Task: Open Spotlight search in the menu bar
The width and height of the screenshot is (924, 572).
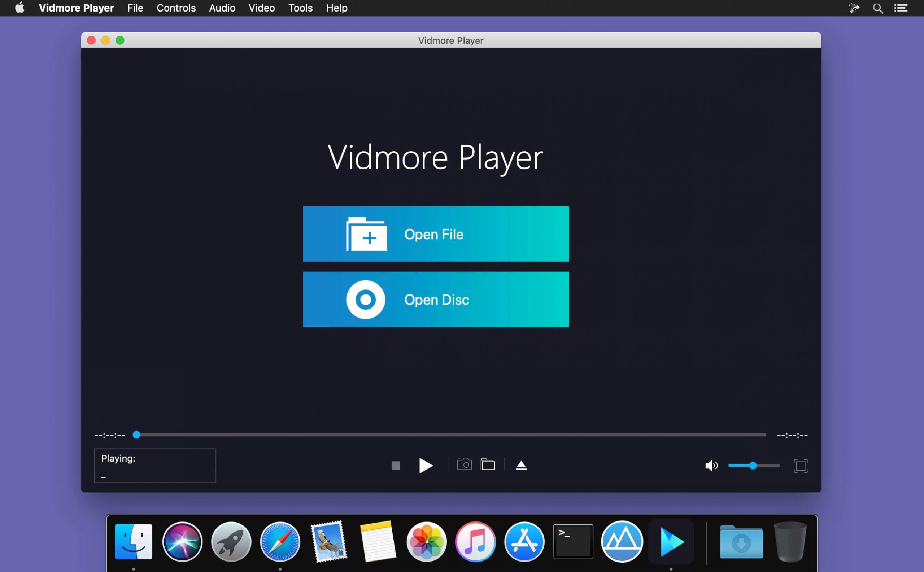Action: [x=878, y=8]
